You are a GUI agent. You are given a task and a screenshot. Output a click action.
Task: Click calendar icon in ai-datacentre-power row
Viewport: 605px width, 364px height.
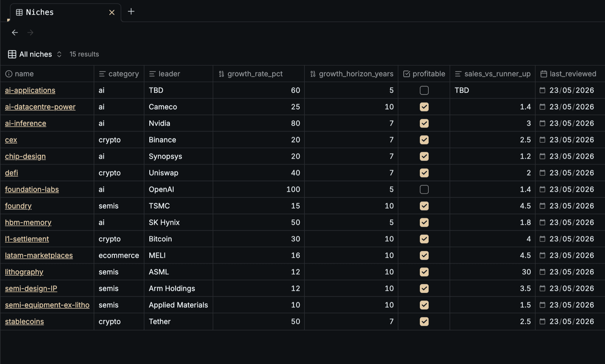542,107
